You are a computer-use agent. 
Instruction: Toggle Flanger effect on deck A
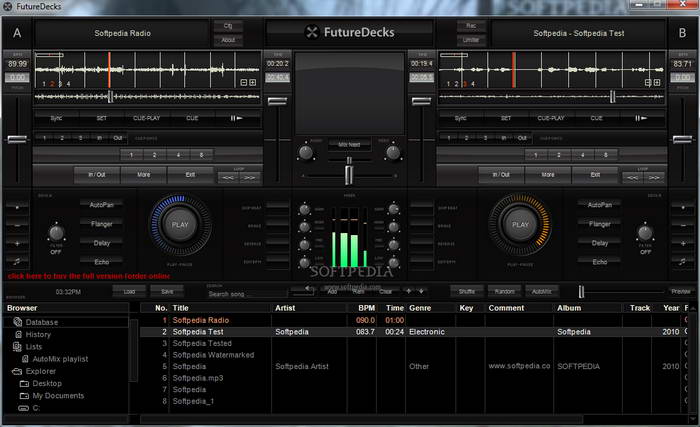coord(101,224)
